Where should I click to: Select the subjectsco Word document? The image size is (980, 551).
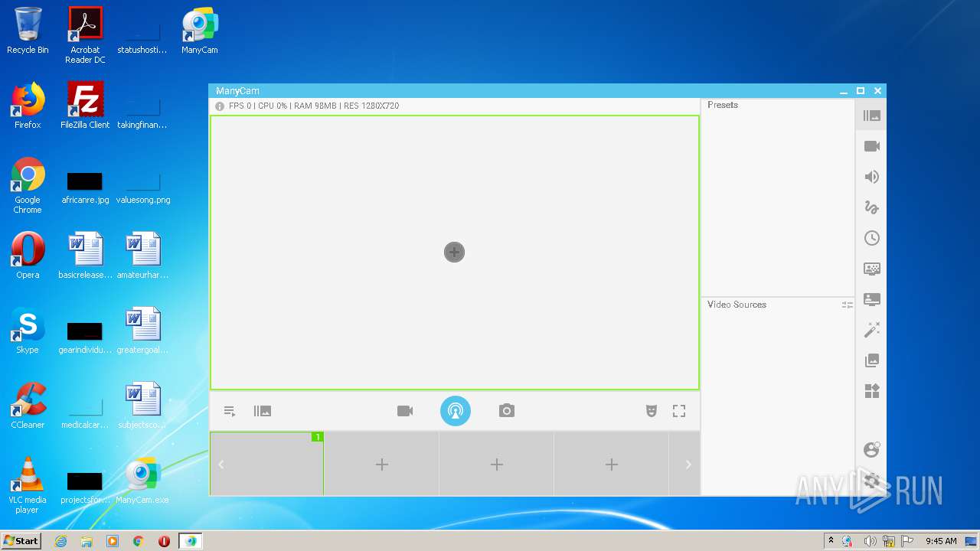tap(142, 406)
